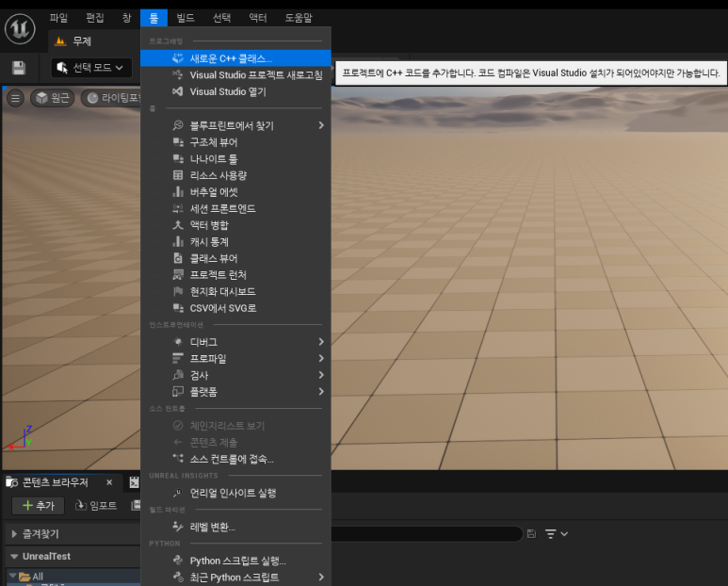Click the 툴 menu header
Screen dimensions: 728x586
pyautogui.click(x=154, y=18)
